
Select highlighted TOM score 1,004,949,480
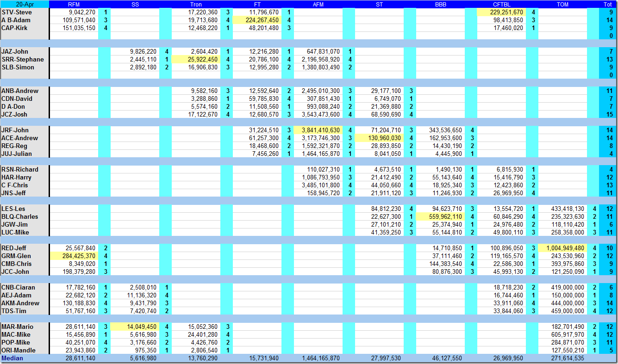pos(562,248)
